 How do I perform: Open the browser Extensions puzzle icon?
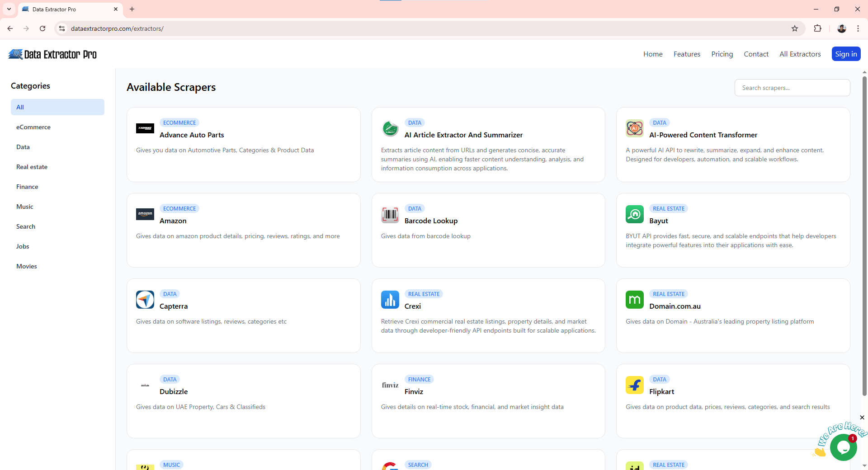817,28
